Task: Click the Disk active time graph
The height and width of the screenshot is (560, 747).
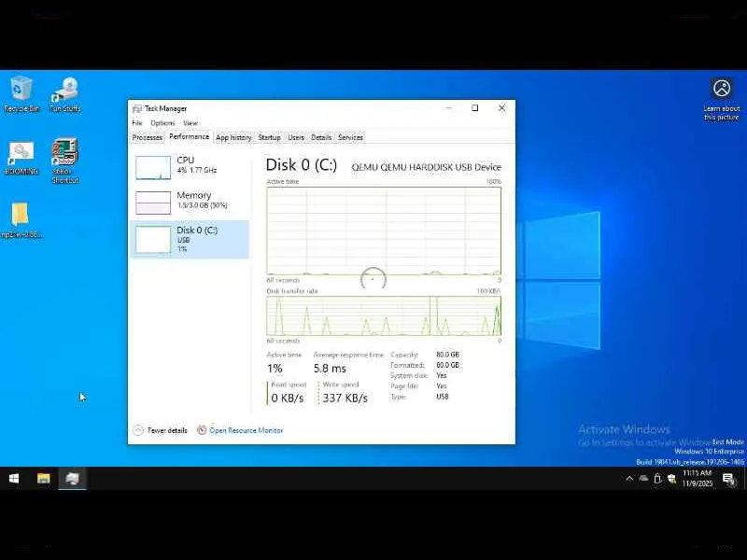Action: (384, 231)
